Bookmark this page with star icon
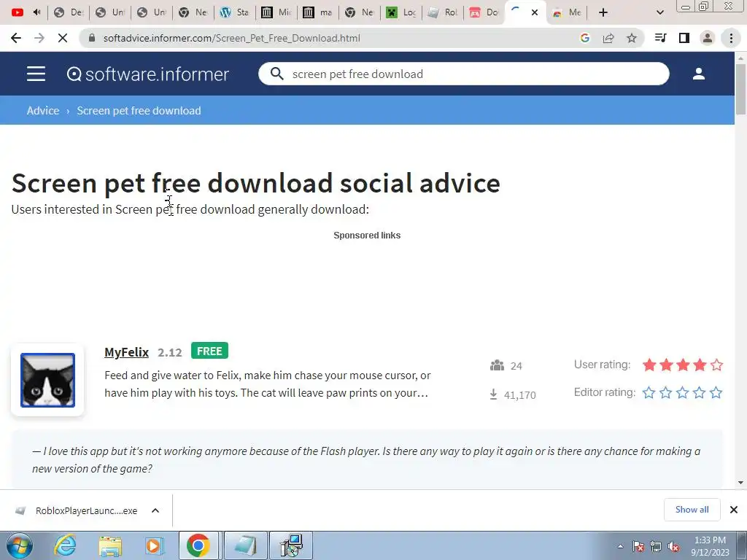Viewport: 747px width, 560px height. tap(632, 38)
